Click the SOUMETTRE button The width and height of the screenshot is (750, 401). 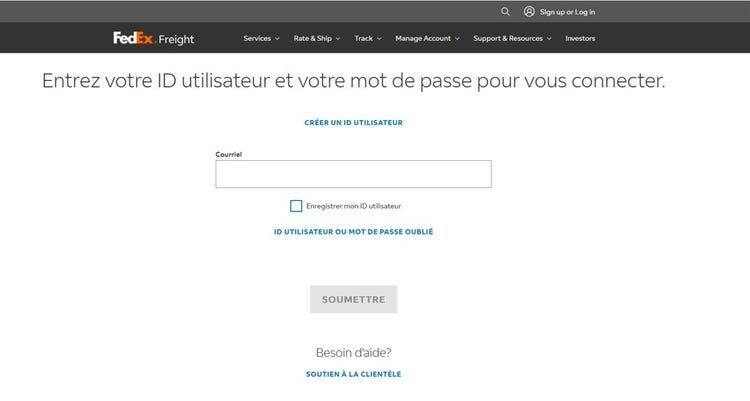[x=353, y=299]
